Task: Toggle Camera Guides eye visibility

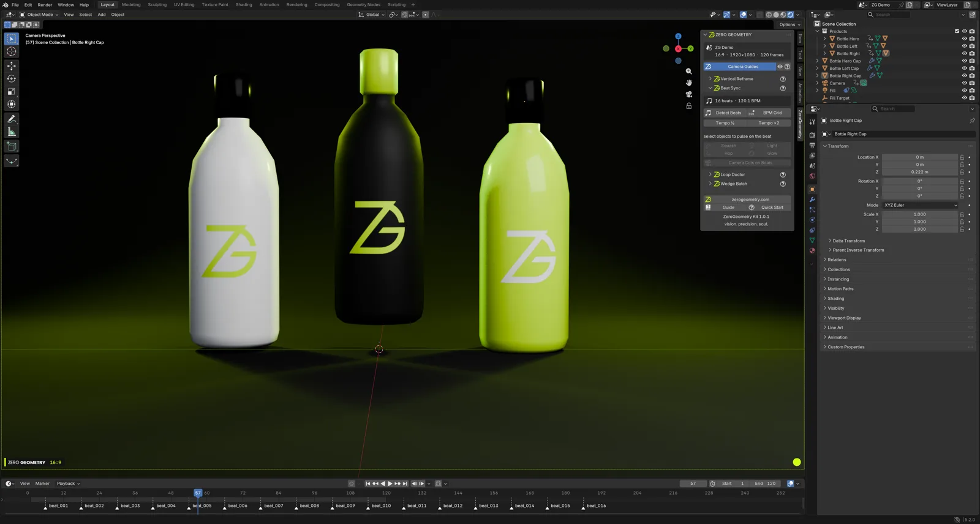Action: [780, 67]
